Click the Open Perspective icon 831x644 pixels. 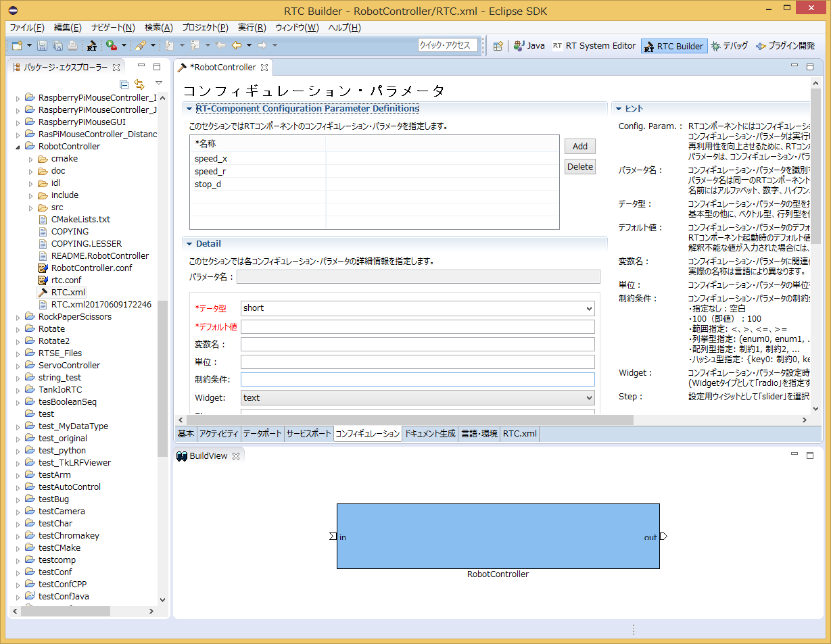coord(498,46)
